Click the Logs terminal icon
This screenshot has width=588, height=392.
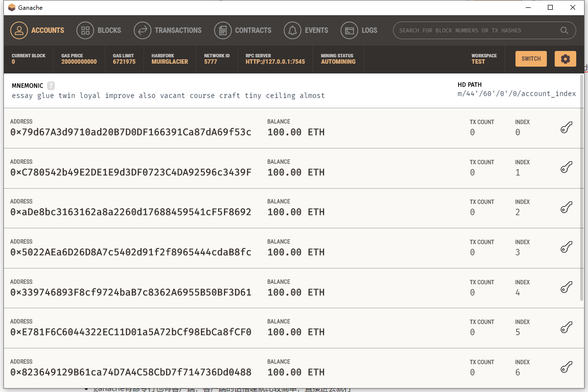pyautogui.click(x=349, y=30)
